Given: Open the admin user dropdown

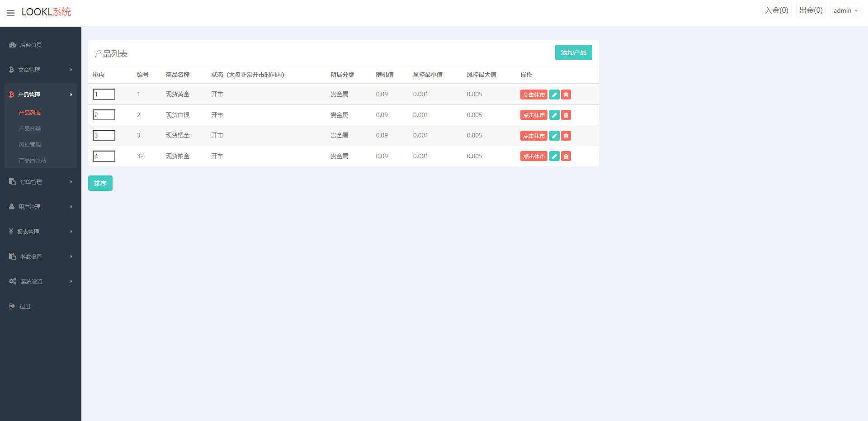Looking at the screenshot, I should click(x=845, y=10).
